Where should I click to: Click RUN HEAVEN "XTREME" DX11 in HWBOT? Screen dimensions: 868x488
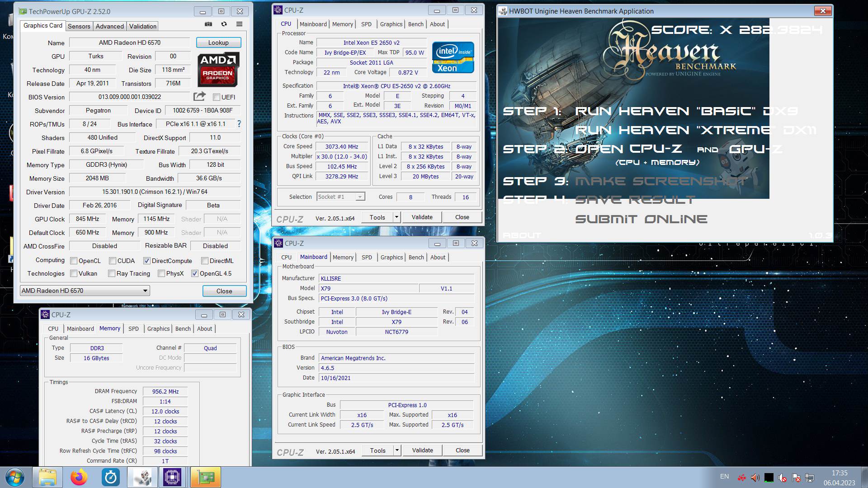[695, 130]
